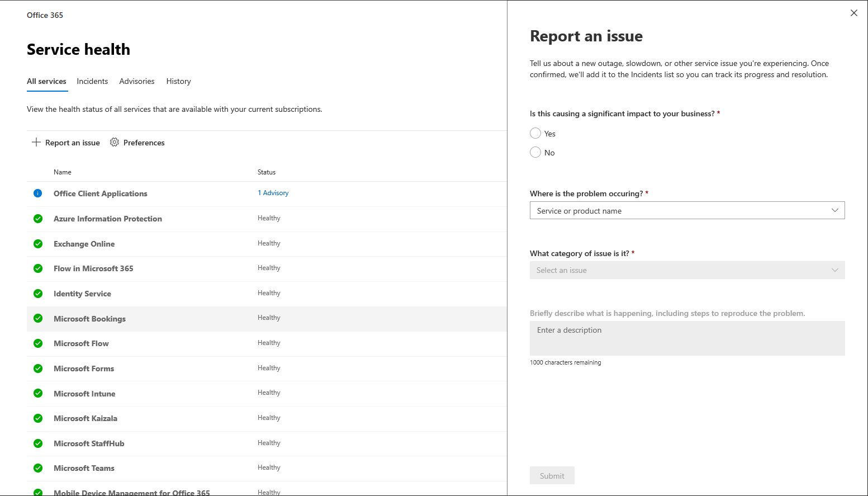
Task: Click the Healthy status of Exchange Online
Action: pyautogui.click(x=269, y=243)
